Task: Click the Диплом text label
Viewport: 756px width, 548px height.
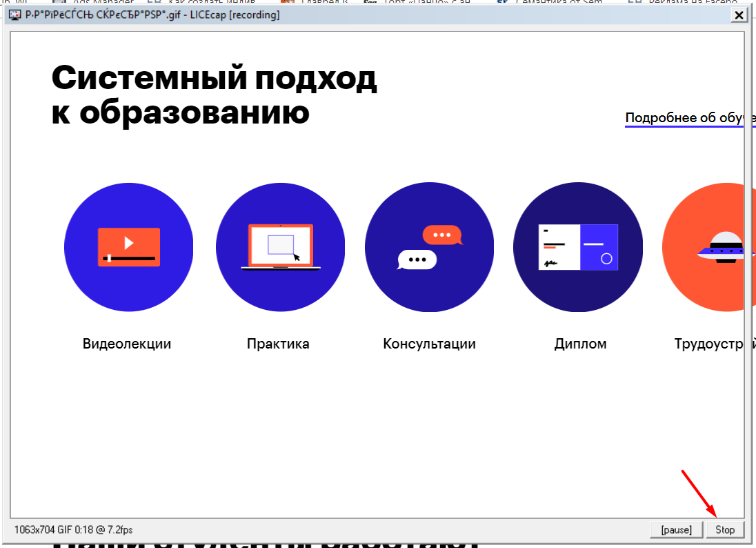Action: pyautogui.click(x=580, y=344)
